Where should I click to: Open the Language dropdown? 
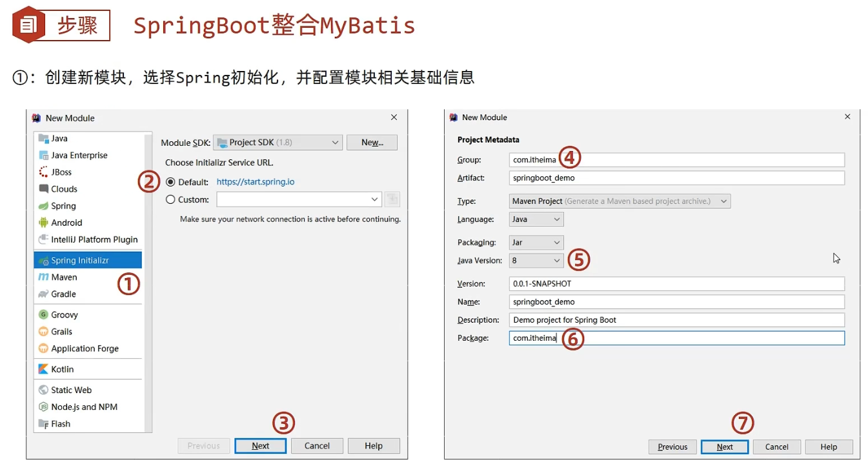tap(536, 219)
